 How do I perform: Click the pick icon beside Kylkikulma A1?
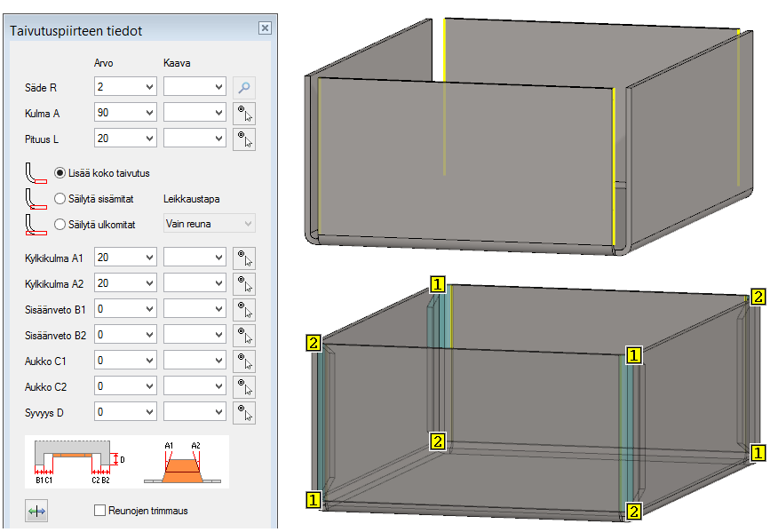[244, 258]
